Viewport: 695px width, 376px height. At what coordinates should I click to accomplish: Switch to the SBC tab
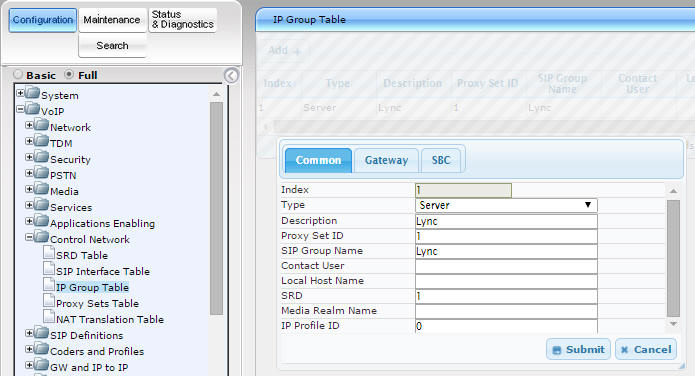click(x=441, y=160)
